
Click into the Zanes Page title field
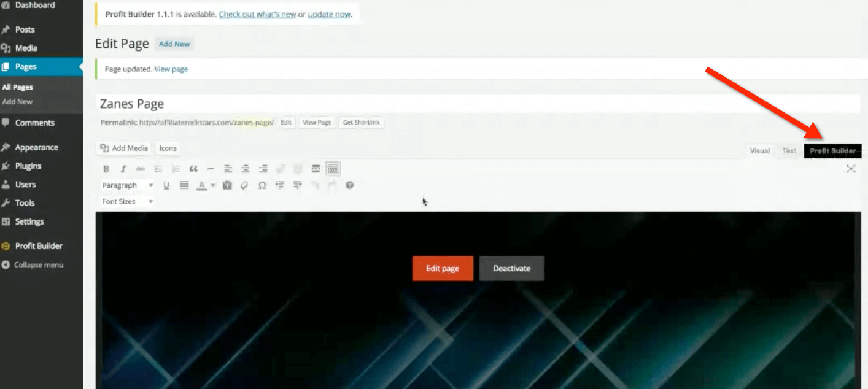coord(478,104)
